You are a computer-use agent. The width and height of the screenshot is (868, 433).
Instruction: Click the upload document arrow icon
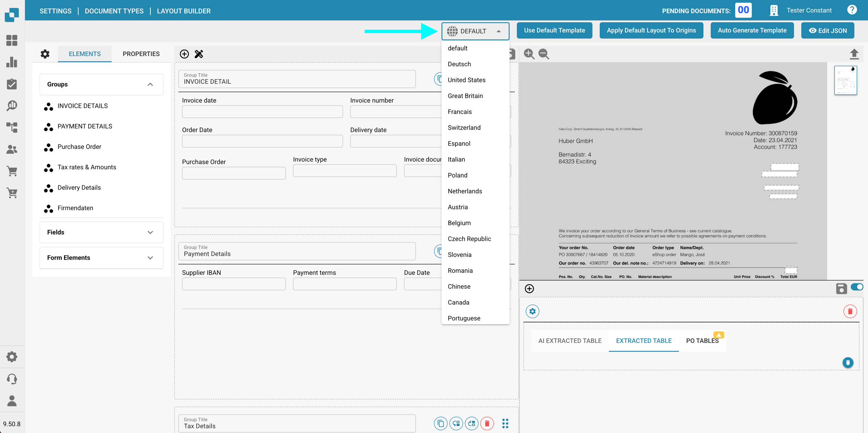tap(854, 54)
